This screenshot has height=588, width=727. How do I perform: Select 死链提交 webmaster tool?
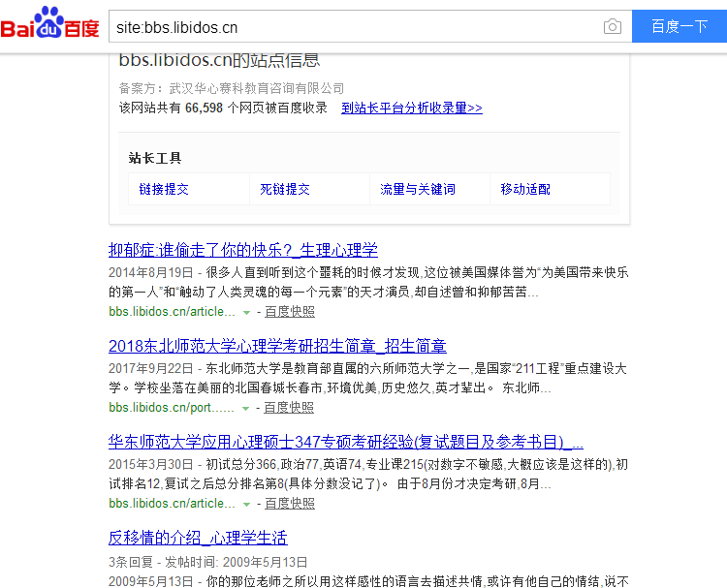[285, 189]
